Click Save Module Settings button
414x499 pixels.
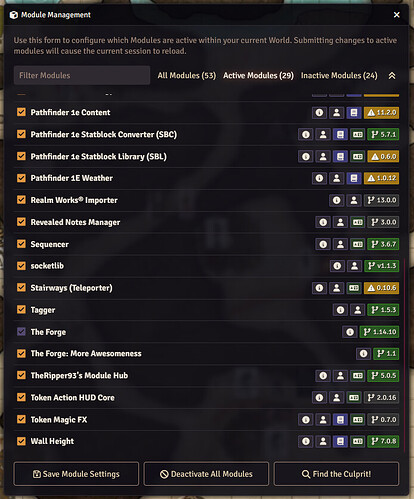click(x=76, y=474)
